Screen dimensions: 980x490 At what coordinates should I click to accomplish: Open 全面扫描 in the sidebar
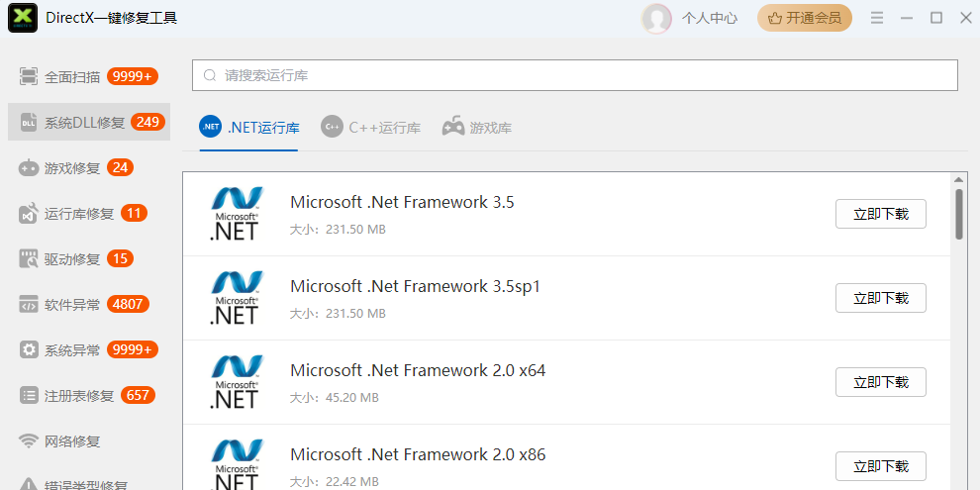89,77
